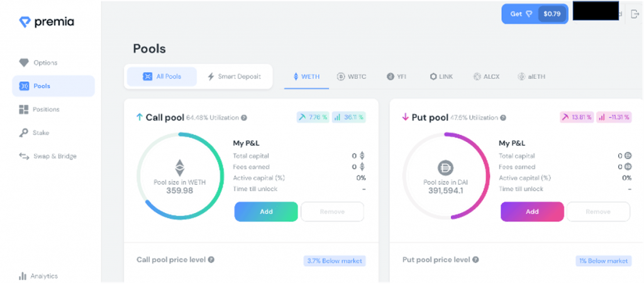Click Call pool price level help icon

click(x=211, y=259)
